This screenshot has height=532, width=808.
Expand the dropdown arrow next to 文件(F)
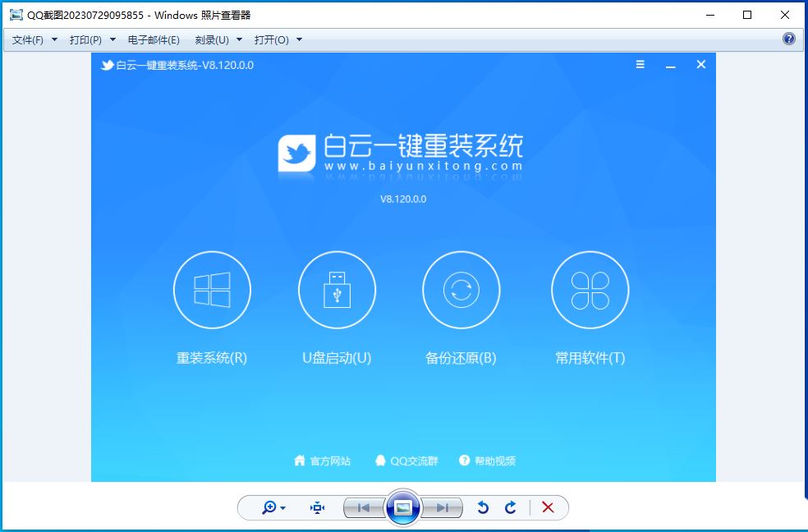[55, 39]
